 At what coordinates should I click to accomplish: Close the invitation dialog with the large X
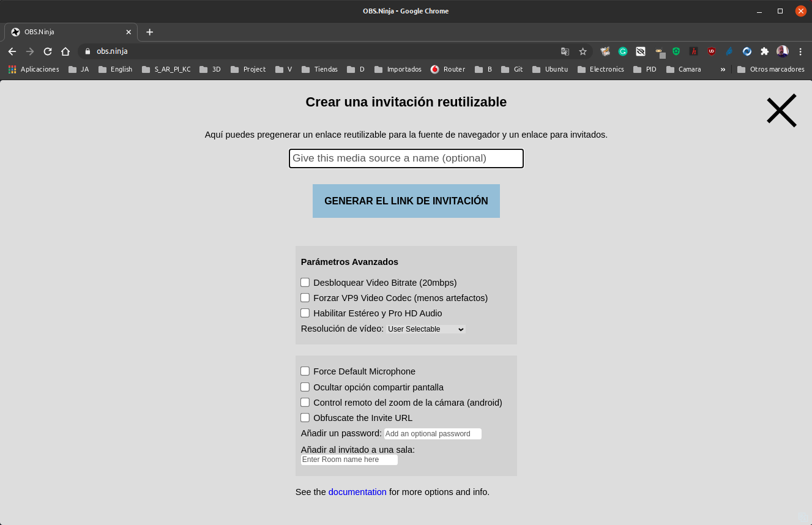[781, 110]
